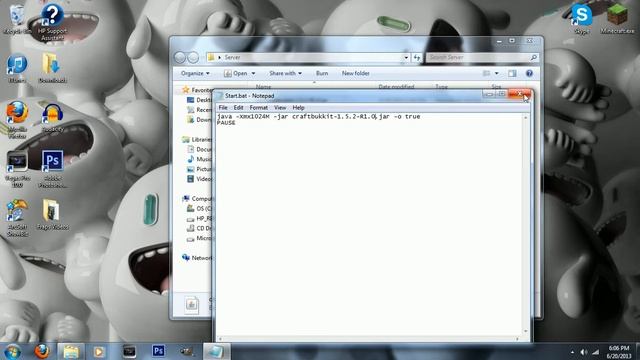Select the Adobe Photoshop desktop shortcut

click(53, 169)
